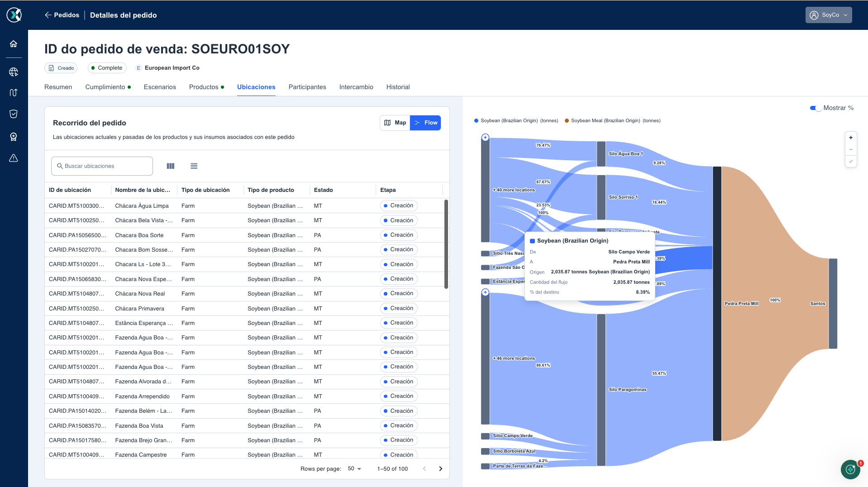Click the table vertical scrollbar
This screenshot has height=487, width=868.
point(446,244)
